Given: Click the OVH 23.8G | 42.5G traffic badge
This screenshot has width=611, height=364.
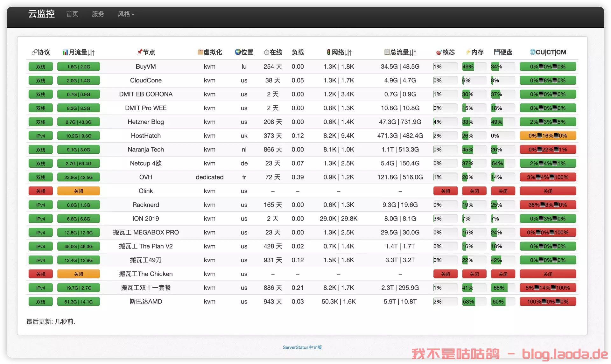Looking at the screenshot, I should point(78,177).
